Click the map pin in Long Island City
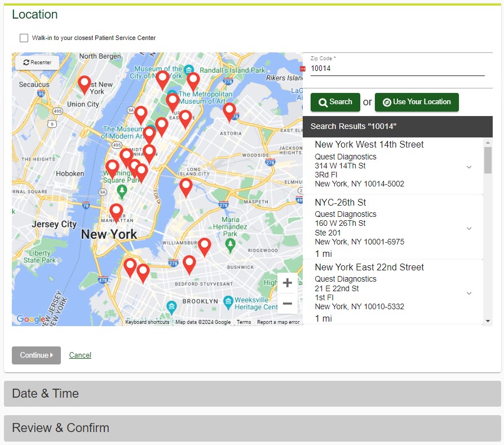 [x=185, y=188]
